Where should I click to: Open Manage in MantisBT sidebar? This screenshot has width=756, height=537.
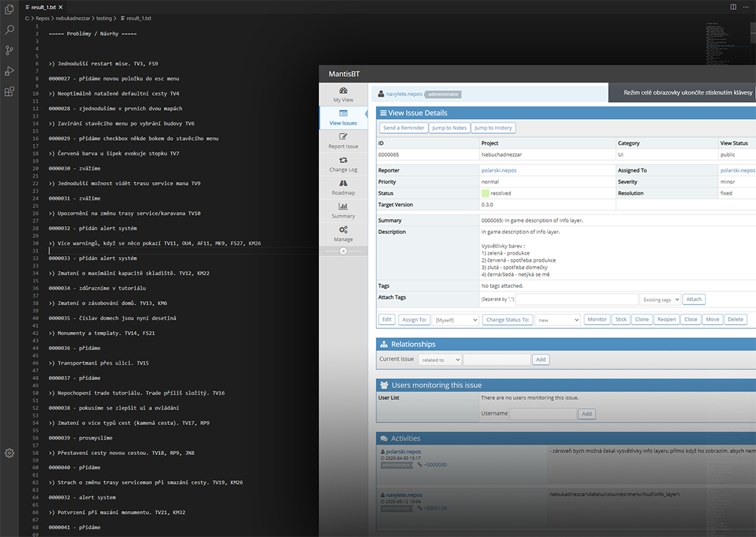click(343, 234)
